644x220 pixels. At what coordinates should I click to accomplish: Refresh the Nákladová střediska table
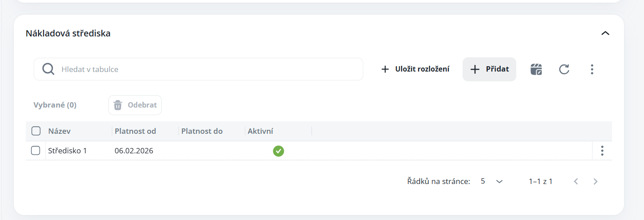click(564, 69)
